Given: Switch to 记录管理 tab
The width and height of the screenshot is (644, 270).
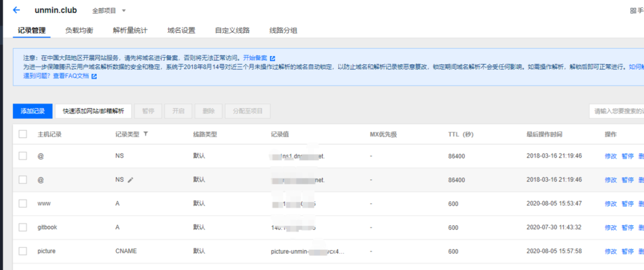Looking at the screenshot, I should click(32, 30).
